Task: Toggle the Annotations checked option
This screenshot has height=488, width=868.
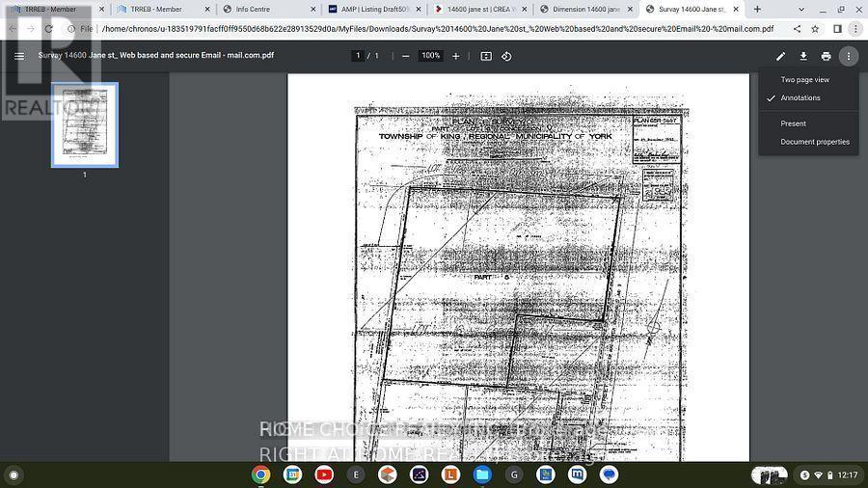Action: click(800, 98)
